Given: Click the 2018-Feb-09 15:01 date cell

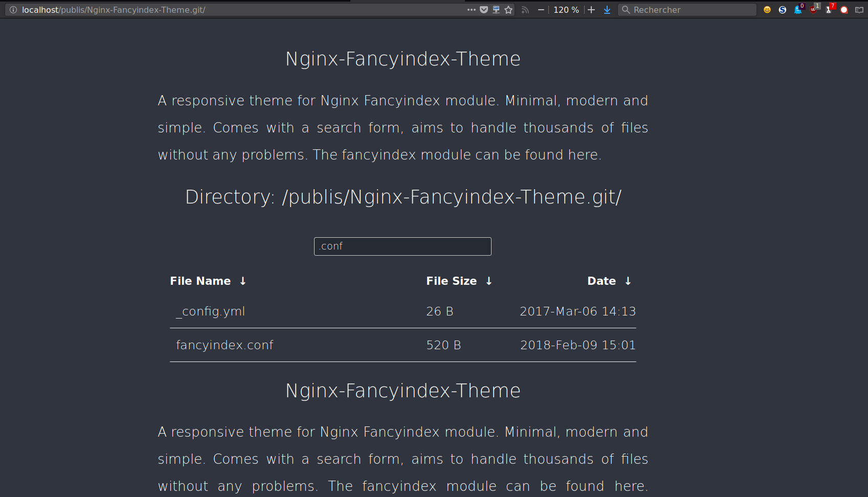Looking at the screenshot, I should pyautogui.click(x=578, y=345).
